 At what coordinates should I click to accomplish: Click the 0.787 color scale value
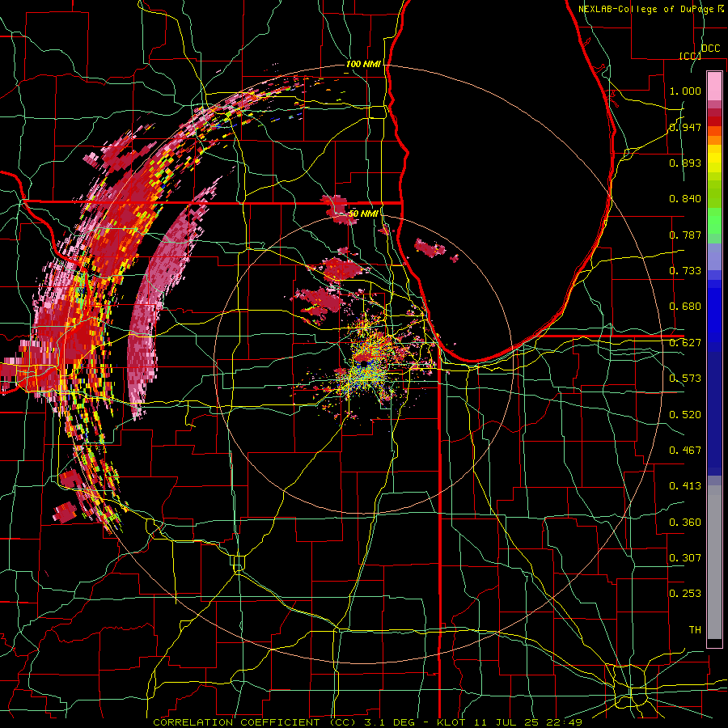685,235
